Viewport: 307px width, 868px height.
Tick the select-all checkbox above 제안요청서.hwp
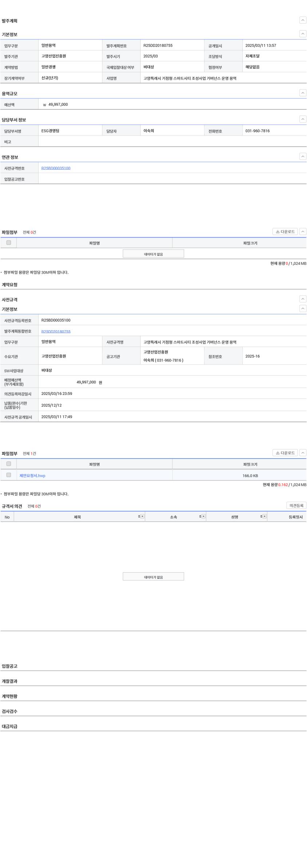(9, 464)
